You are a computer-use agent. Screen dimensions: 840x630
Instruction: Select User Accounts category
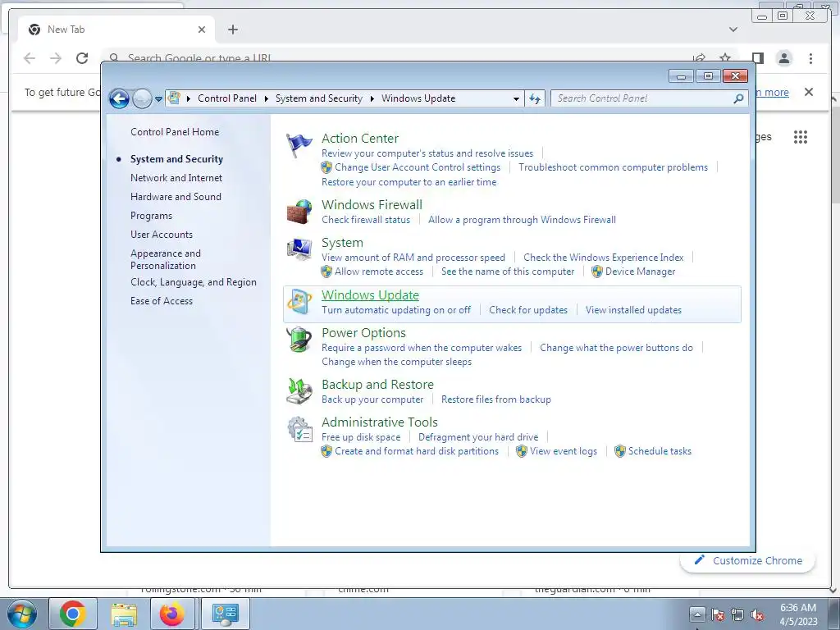coord(162,234)
